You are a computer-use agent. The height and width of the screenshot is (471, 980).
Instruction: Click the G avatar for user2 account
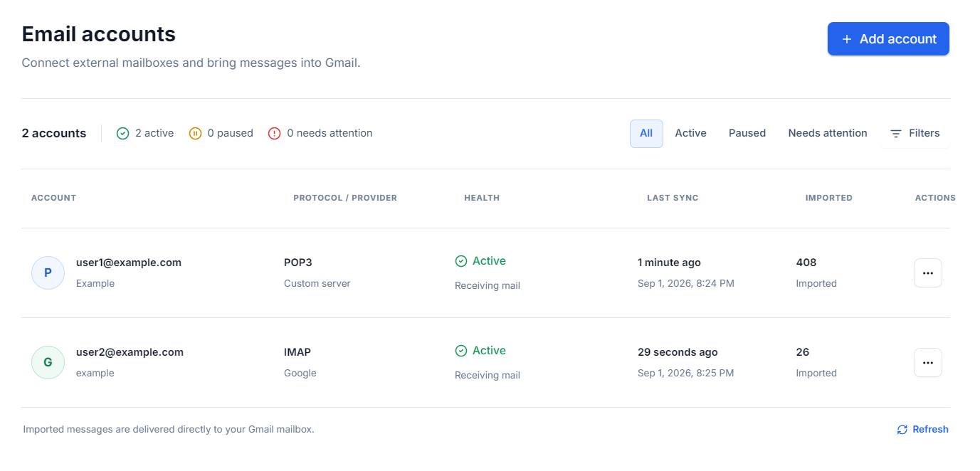[48, 362]
